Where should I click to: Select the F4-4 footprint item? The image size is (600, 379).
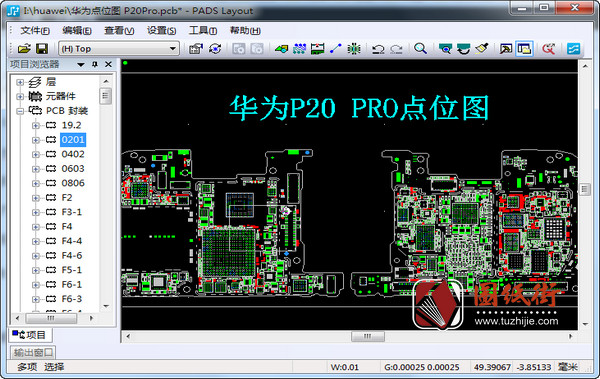click(72, 241)
